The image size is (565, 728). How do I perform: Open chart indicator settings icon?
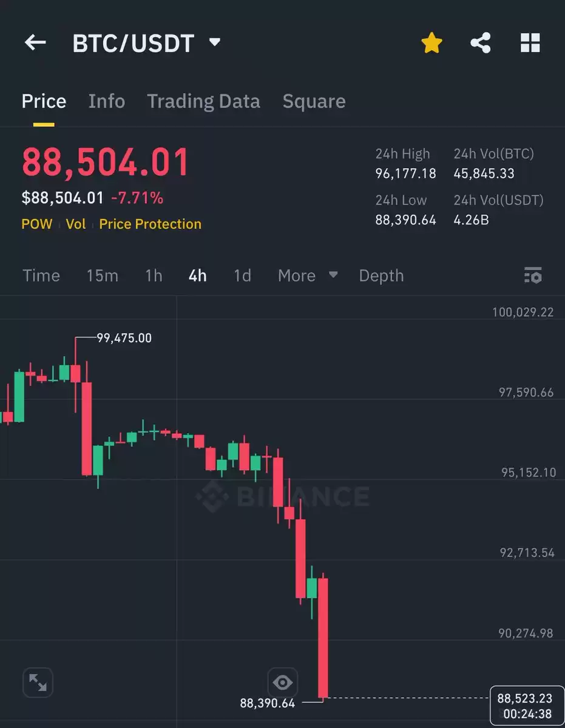pos(533,275)
